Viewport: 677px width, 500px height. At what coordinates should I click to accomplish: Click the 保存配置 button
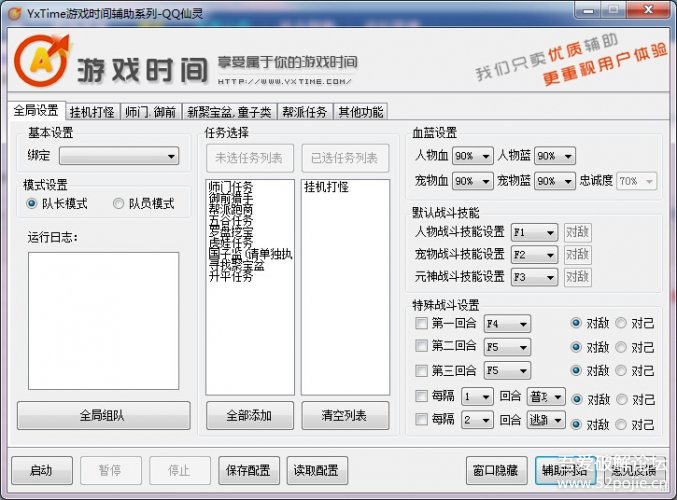[249, 470]
